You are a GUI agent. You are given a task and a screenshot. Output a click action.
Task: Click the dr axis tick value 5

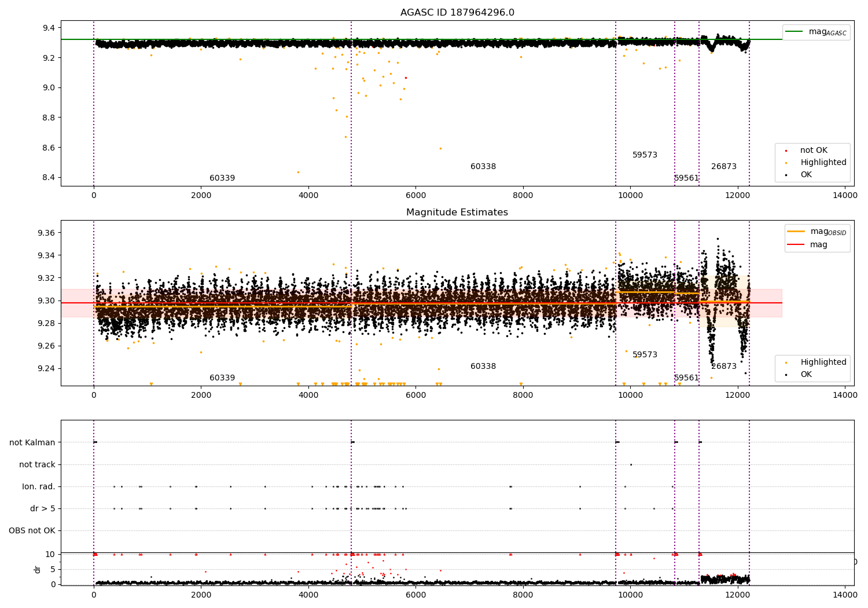53,569
